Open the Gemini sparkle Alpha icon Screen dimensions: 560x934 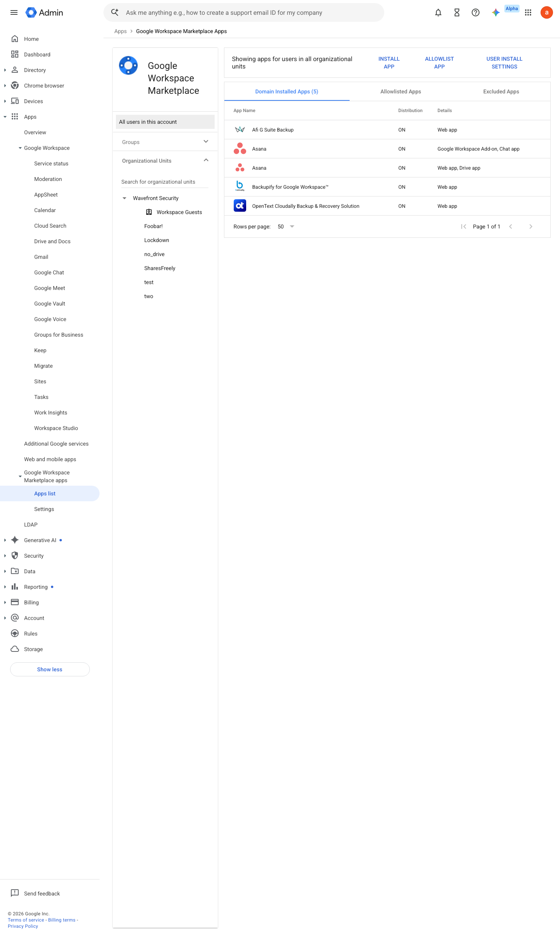pyautogui.click(x=496, y=12)
